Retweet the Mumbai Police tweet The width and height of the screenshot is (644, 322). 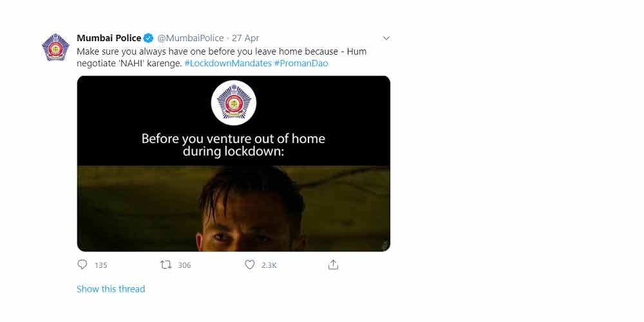point(166,265)
